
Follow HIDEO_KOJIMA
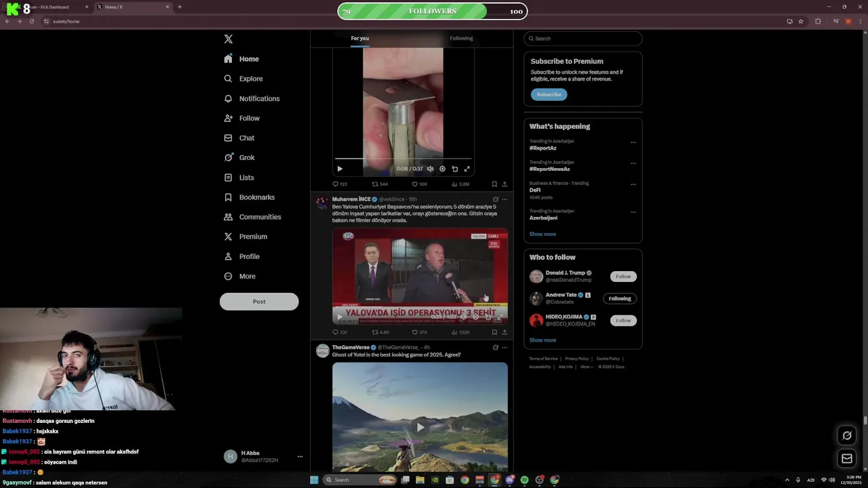pyautogui.click(x=623, y=320)
